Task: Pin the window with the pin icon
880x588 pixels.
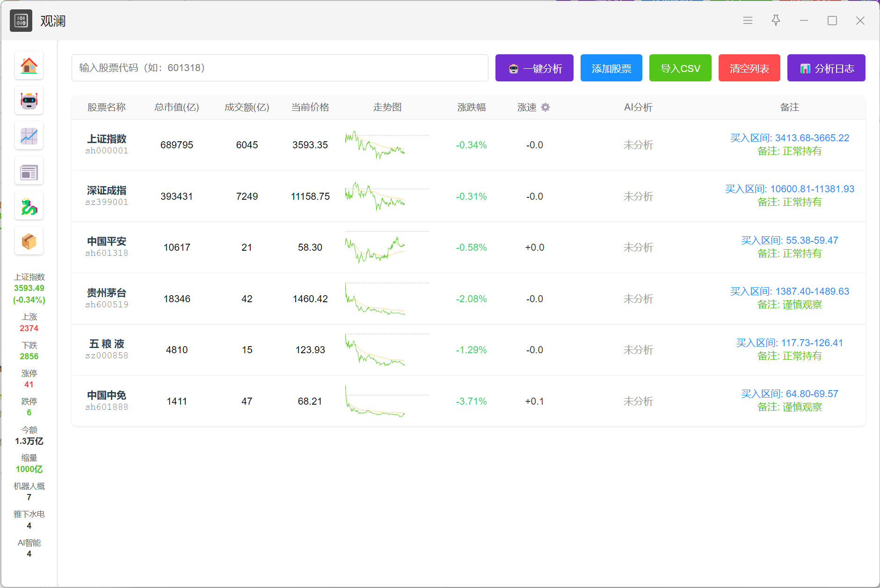Action: coord(776,21)
